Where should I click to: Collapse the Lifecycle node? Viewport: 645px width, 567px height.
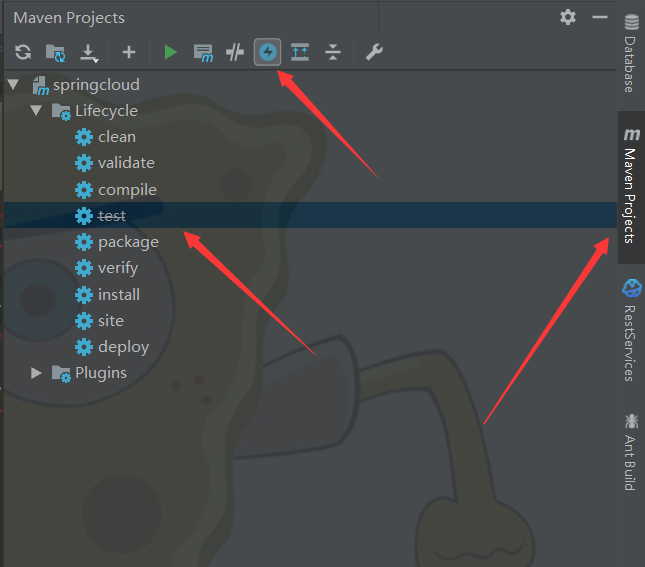pos(36,110)
